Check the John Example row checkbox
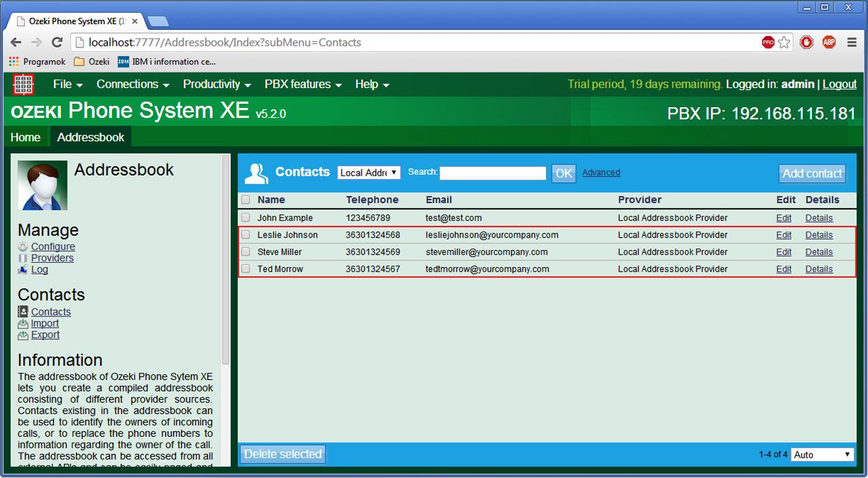 tap(246, 218)
